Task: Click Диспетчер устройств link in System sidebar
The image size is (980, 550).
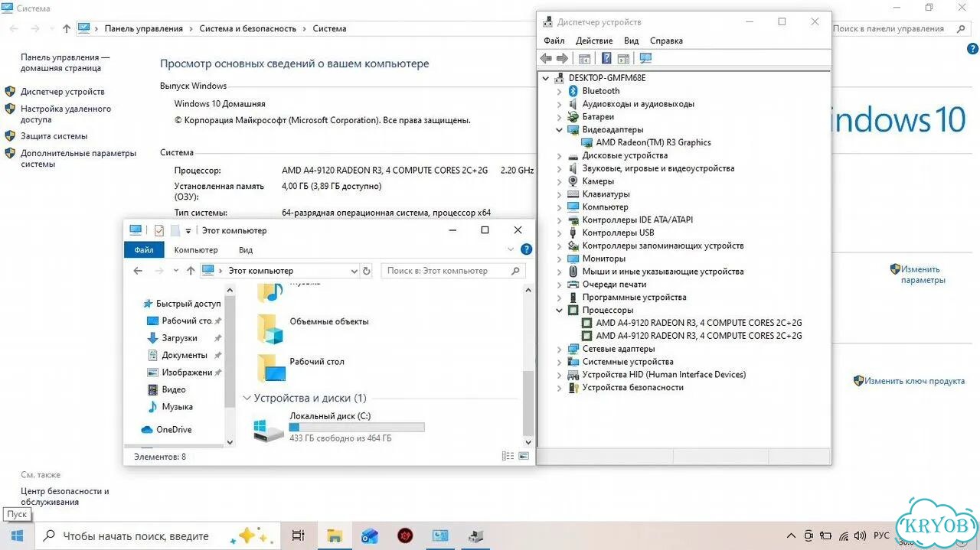Action: coord(63,92)
